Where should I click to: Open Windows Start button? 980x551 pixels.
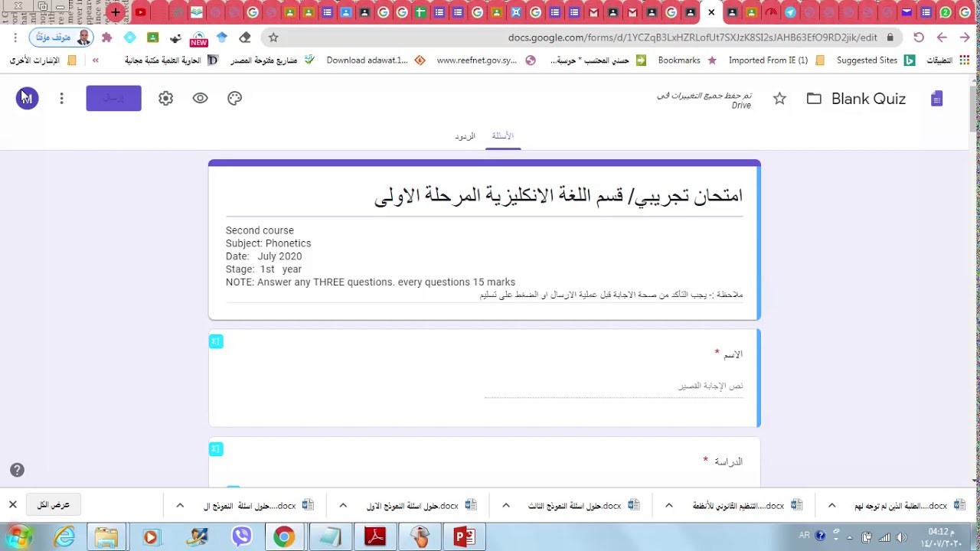17,537
